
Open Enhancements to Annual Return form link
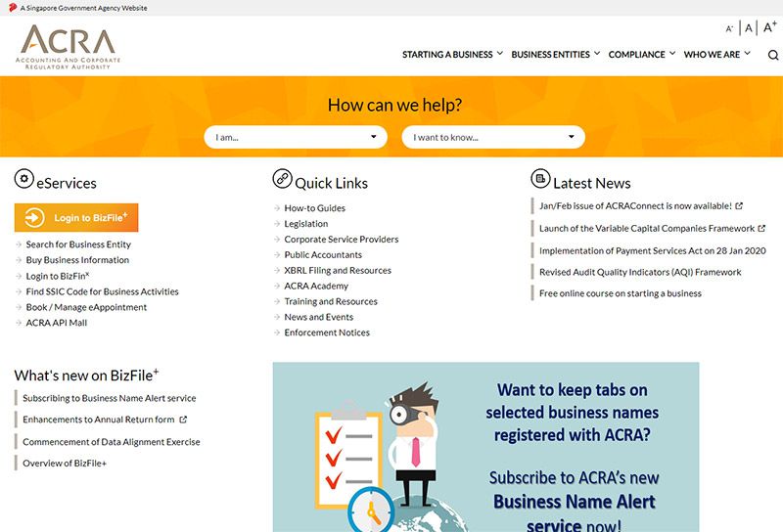(x=99, y=420)
